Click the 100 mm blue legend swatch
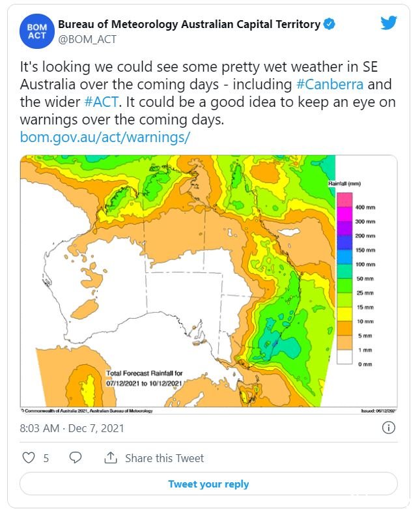This screenshot has height=509, width=420. (344, 257)
